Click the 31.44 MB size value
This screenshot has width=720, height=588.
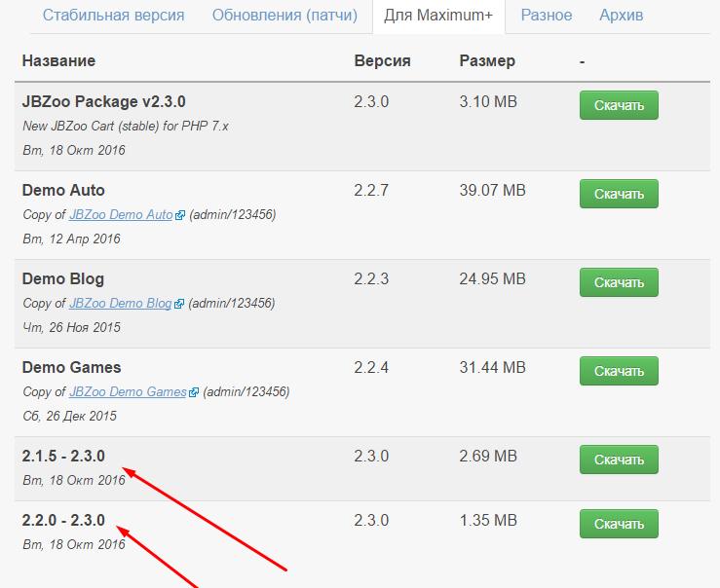click(x=492, y=367)
